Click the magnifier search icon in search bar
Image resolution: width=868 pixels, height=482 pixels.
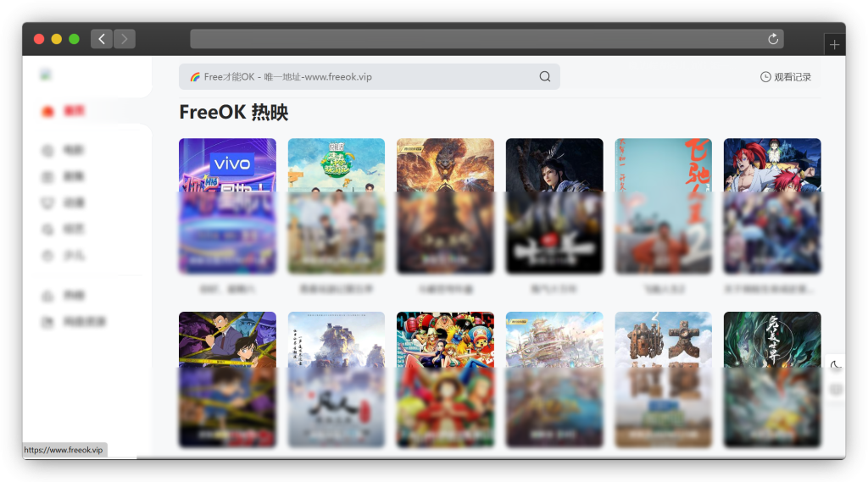(x=545, y=77)
